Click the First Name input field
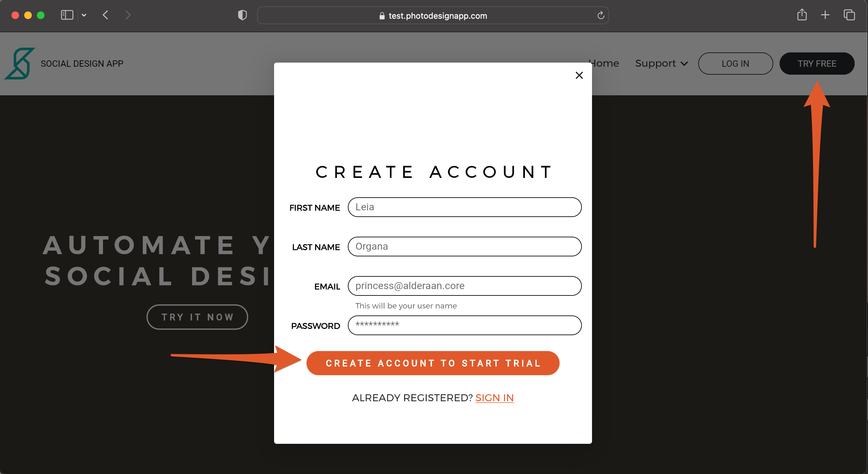 coord(464,207)
